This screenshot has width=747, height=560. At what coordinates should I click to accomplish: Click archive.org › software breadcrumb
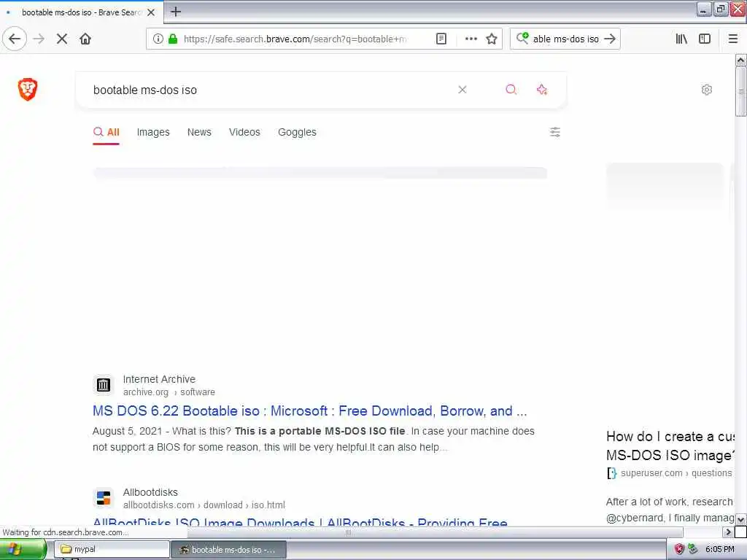coord(169,392)
